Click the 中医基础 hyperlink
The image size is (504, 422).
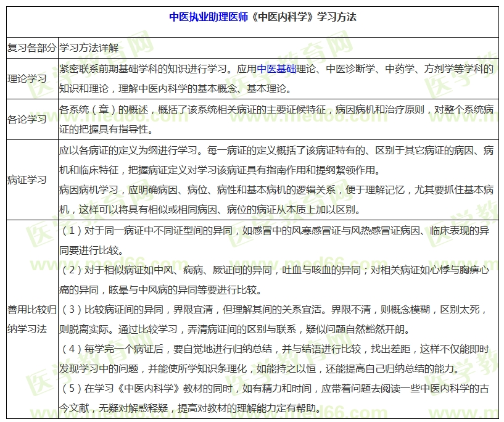pyautogui.click(x=276, y=69)
